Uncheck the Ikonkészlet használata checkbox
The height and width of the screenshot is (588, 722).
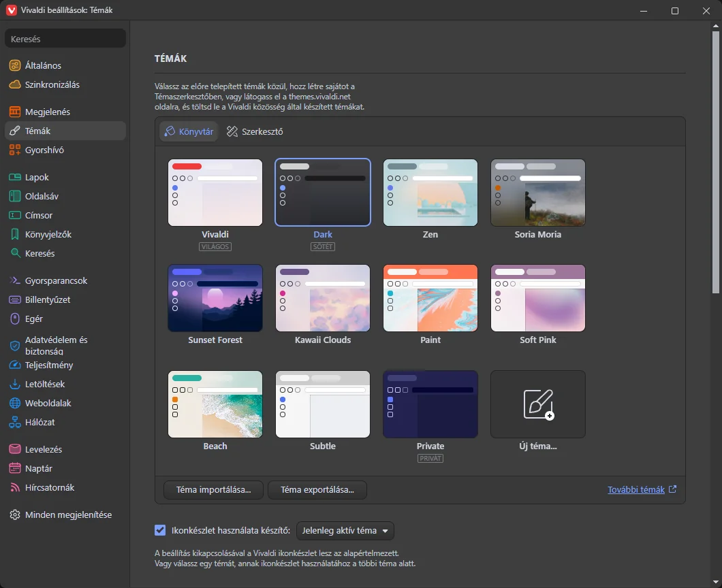[x=160, y=530]
